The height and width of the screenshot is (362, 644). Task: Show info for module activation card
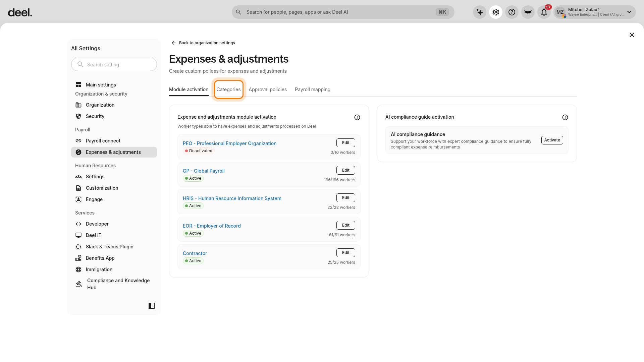tap(357, 117)
